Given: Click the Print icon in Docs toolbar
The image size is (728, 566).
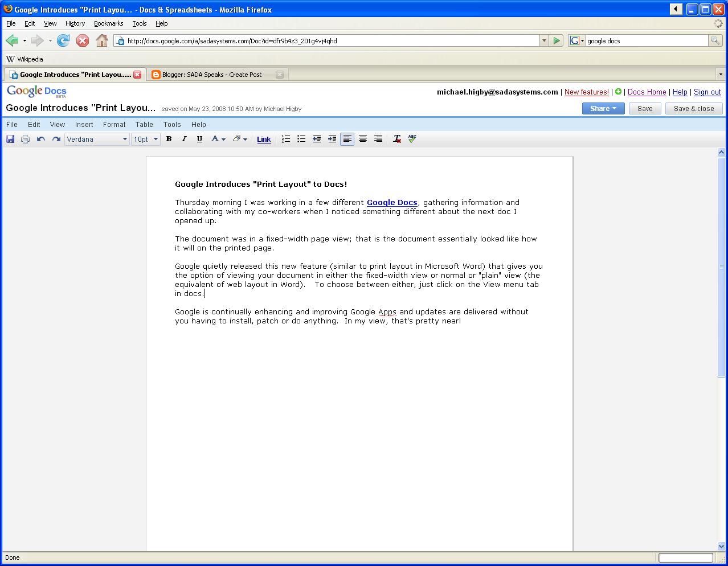Looking at the screenshot, I should pyautogui.click(x=25, y=139).
